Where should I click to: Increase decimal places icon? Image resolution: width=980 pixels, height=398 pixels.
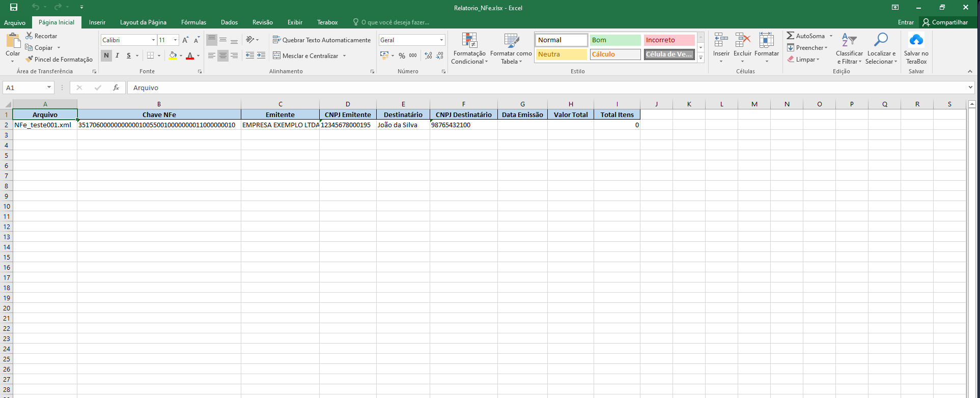(429, 55)
